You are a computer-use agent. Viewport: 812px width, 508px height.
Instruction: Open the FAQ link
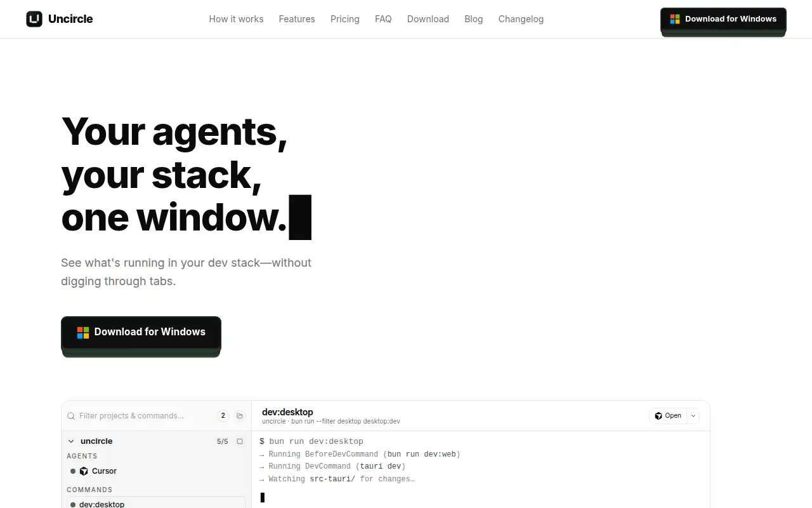point(383,19)
